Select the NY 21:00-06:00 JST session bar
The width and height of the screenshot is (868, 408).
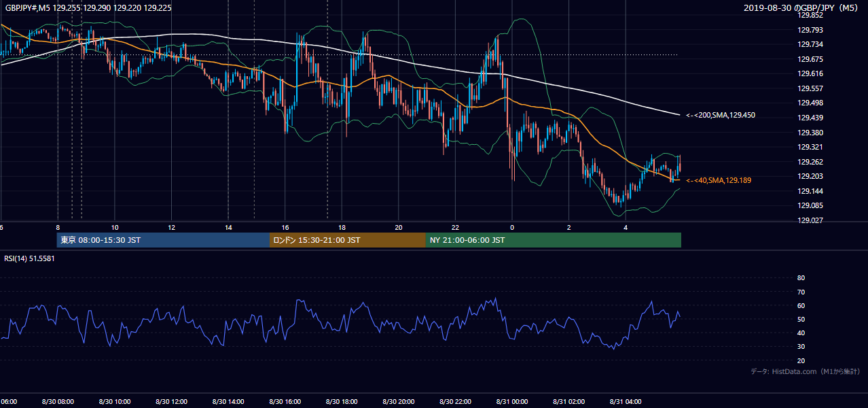[554, 240]
